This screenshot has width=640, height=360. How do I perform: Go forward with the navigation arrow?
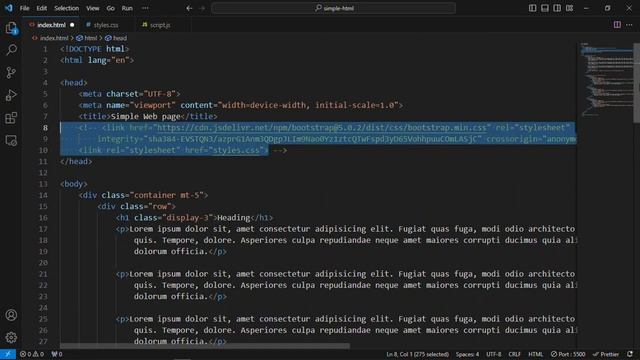(202, 8)
